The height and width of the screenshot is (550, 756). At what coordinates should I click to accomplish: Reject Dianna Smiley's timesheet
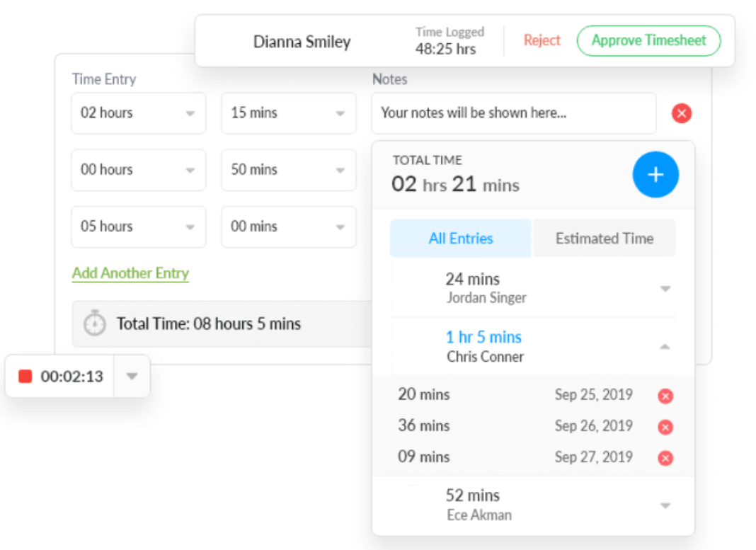[542, 40]
